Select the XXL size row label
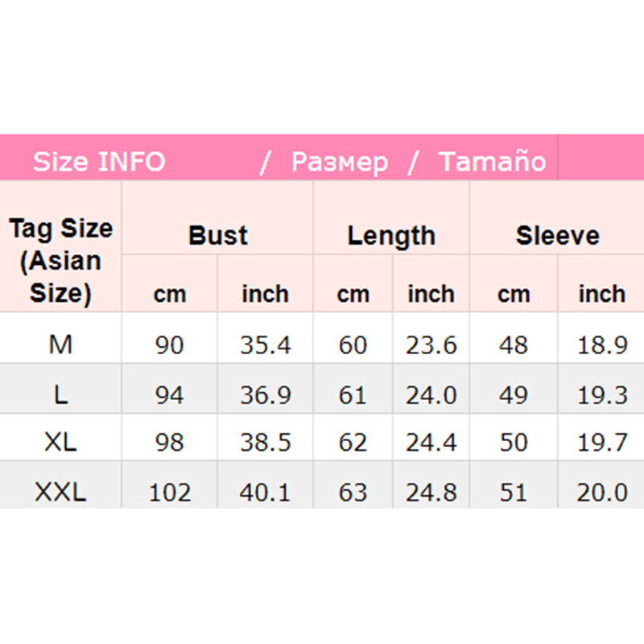 coord(60,492)
